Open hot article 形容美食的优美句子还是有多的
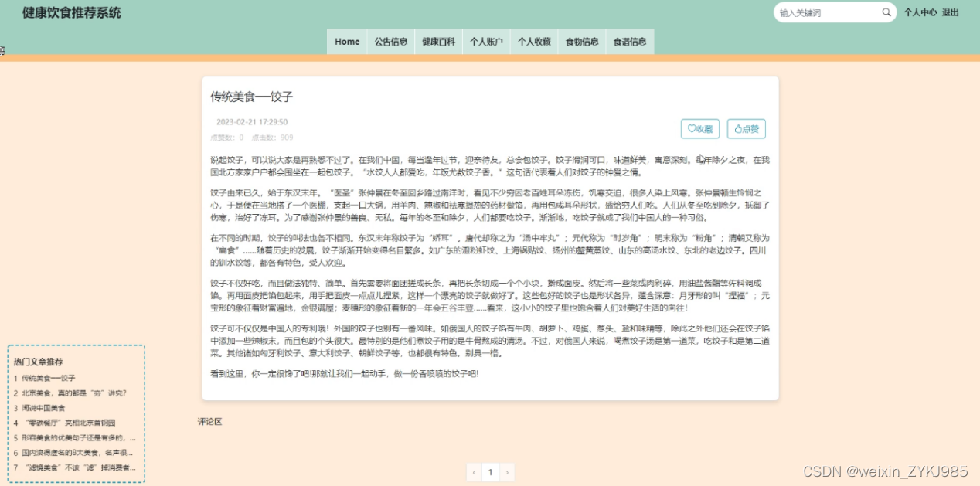 pos(78,437)
